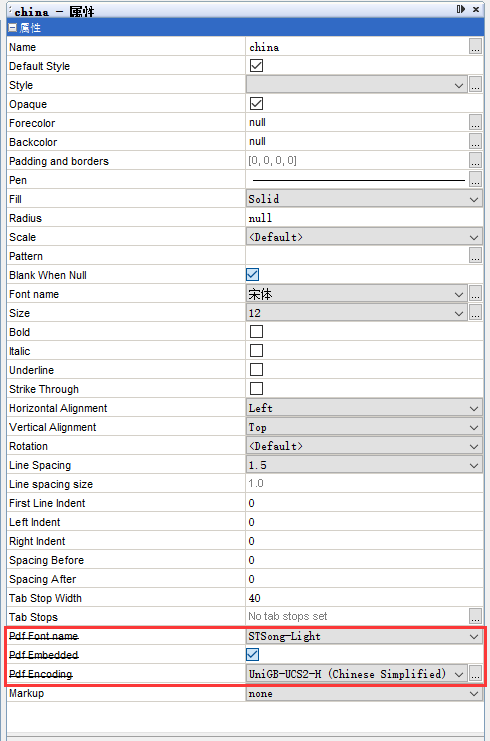
Task: Click the panel dock/slide icon in title bar
Action: (461, 9)
